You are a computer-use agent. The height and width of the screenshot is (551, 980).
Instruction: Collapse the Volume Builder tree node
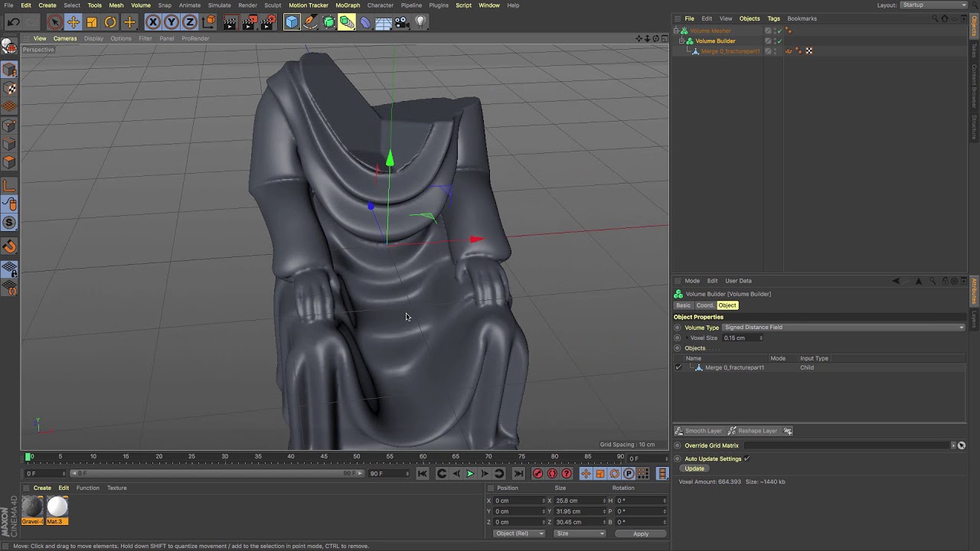pyautogui.click(x=681, y=41)
